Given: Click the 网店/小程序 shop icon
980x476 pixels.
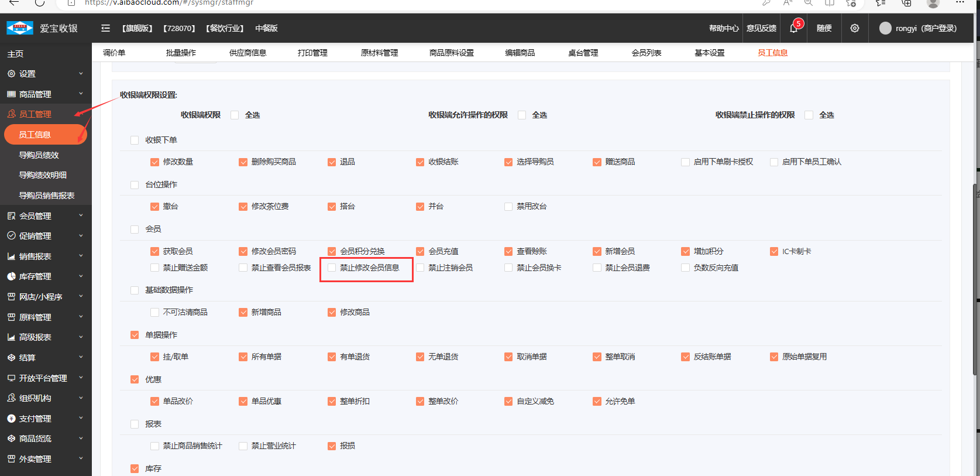Looking at the screenshot, I should click(11, 297).
